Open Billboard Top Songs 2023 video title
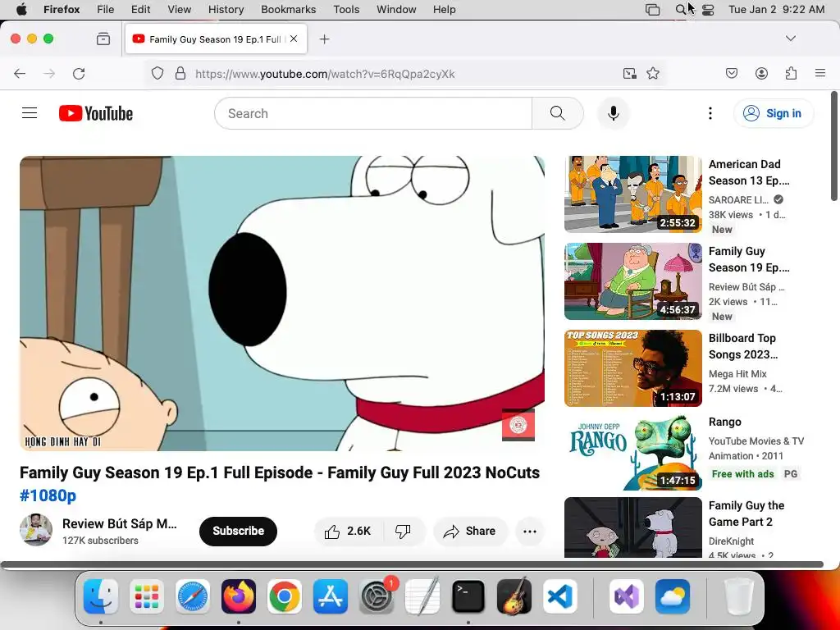 click(743, 346)
